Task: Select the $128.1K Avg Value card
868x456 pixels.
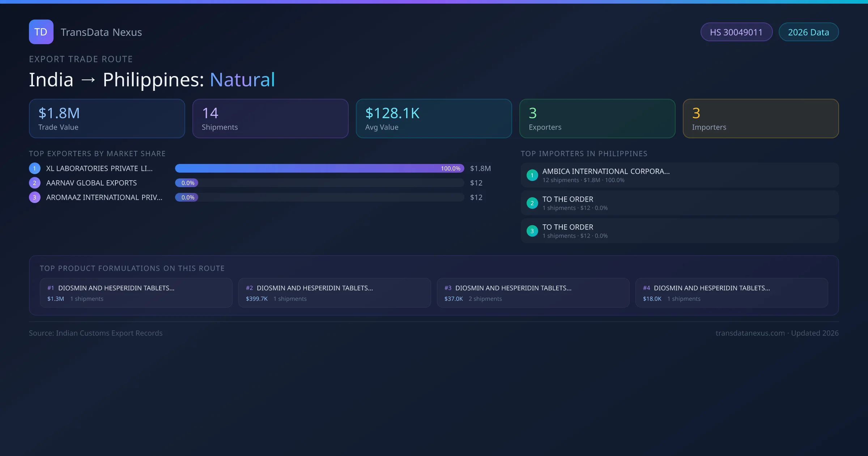Action: tap(434, 119)
